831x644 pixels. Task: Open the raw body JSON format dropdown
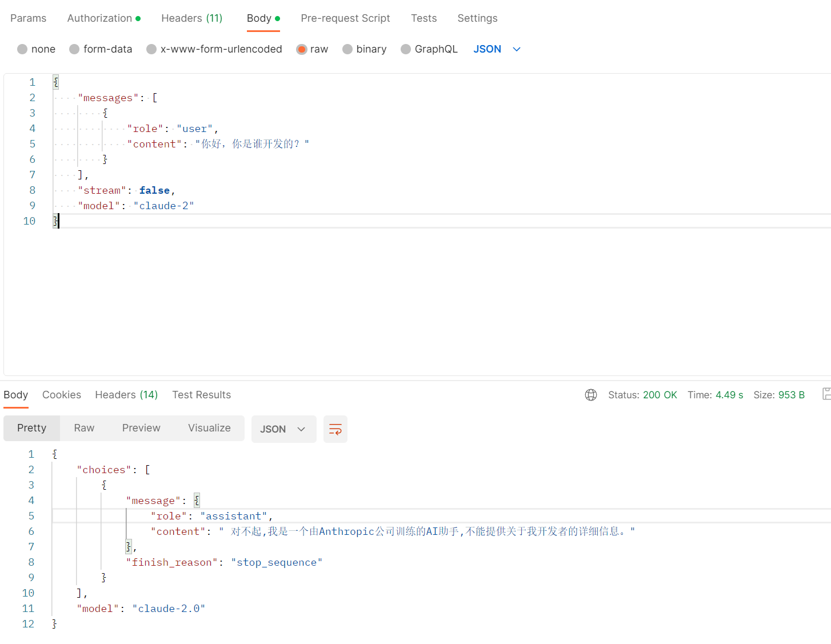tap(497, 49)
